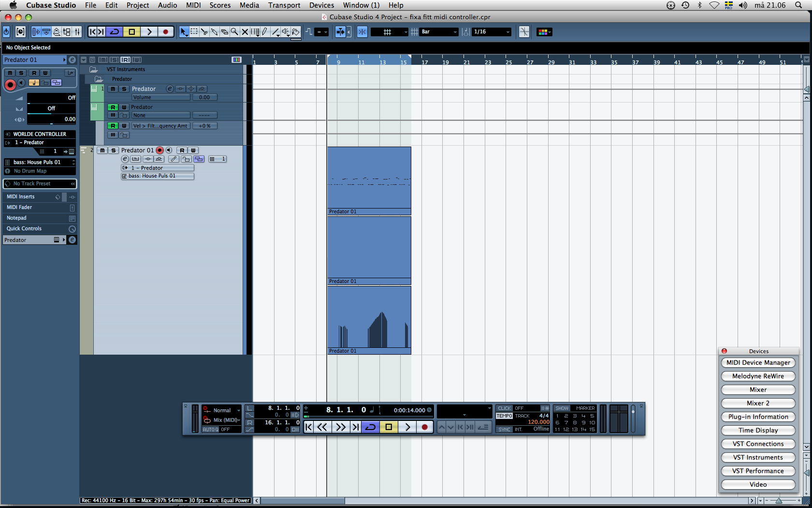Open MIDI Device Manager from Devices panel
Viewport: 812px width, 508px height.
coord(758,362)
